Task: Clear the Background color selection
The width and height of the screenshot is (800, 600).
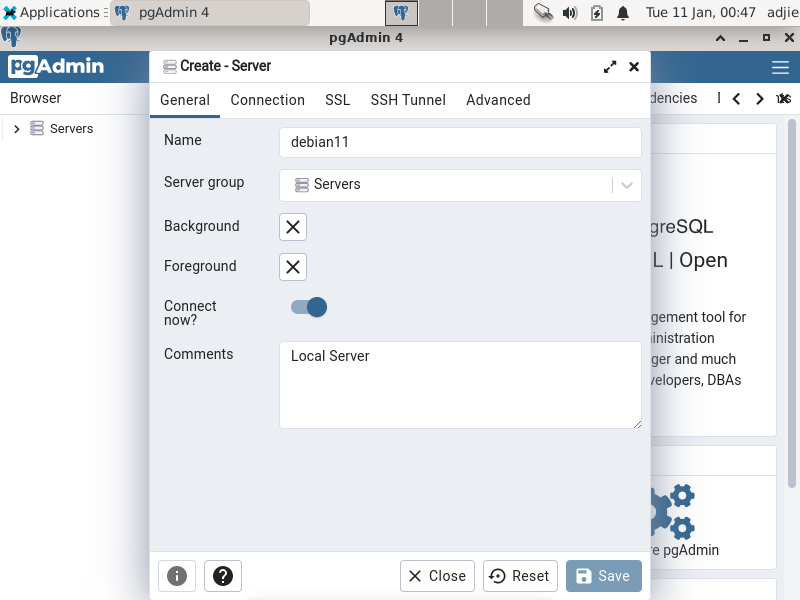Action: (x=293, y=227)
